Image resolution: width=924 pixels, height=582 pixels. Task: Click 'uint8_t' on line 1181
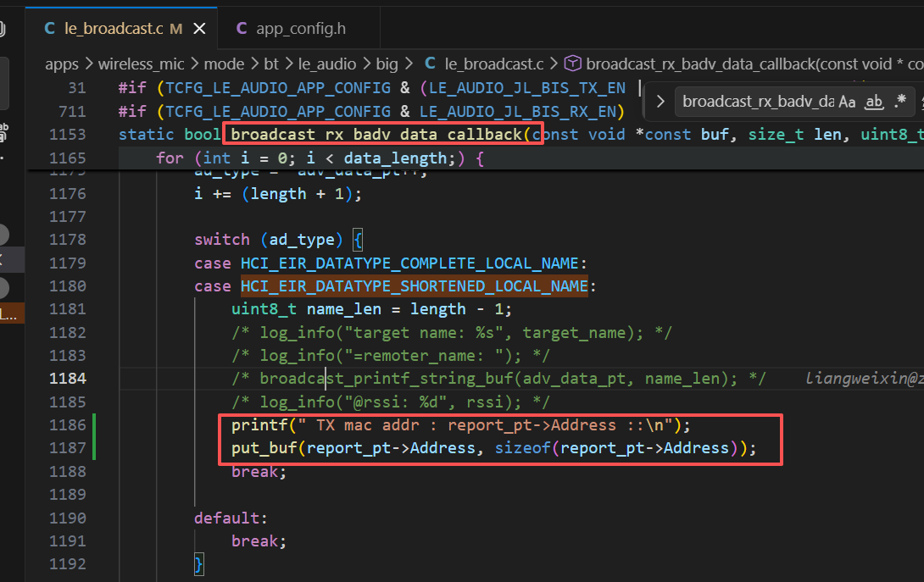tap(264, 309)
